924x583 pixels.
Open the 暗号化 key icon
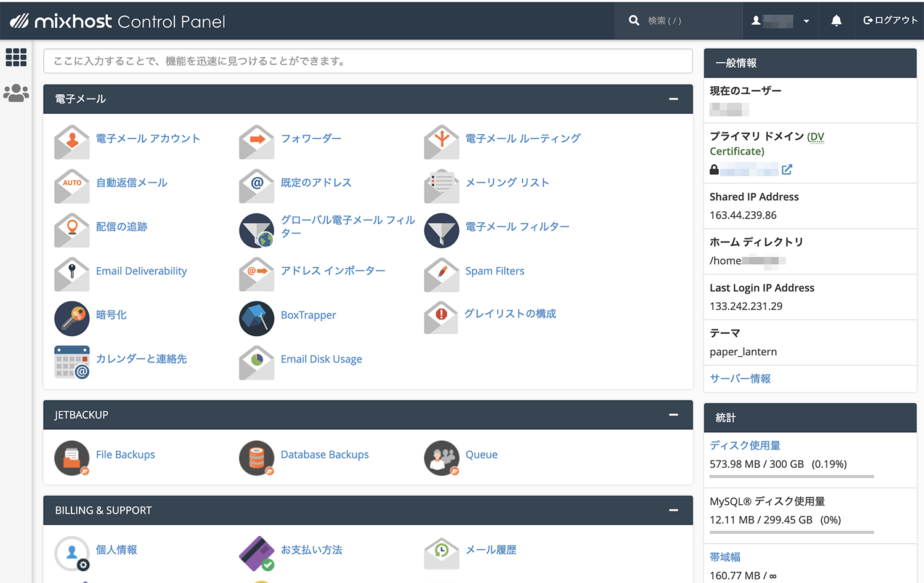click(72, 318)
